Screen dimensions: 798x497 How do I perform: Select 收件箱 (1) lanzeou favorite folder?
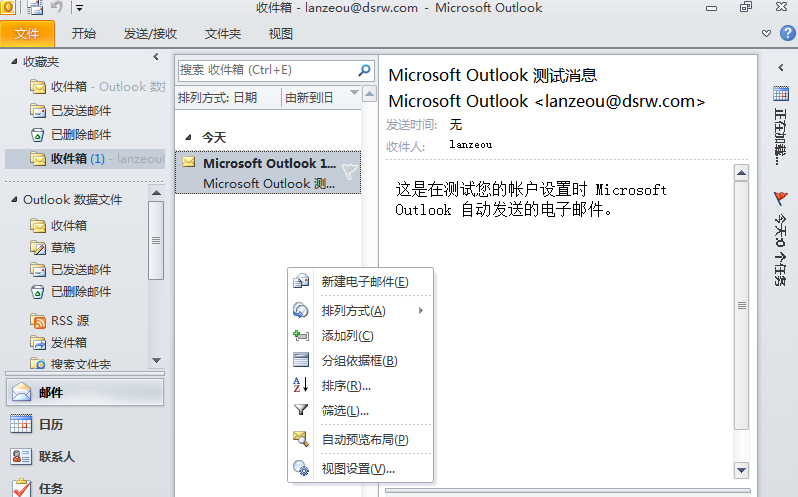86,159
